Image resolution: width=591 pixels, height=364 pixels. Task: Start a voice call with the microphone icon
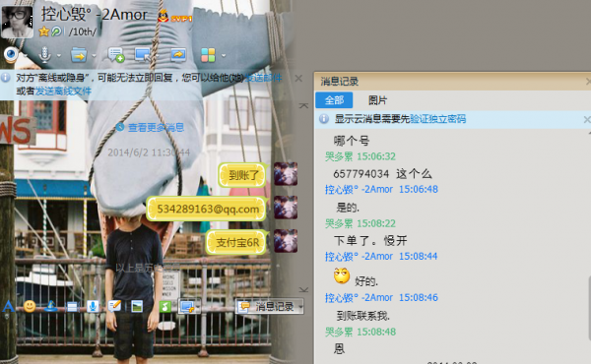point(44,55)
